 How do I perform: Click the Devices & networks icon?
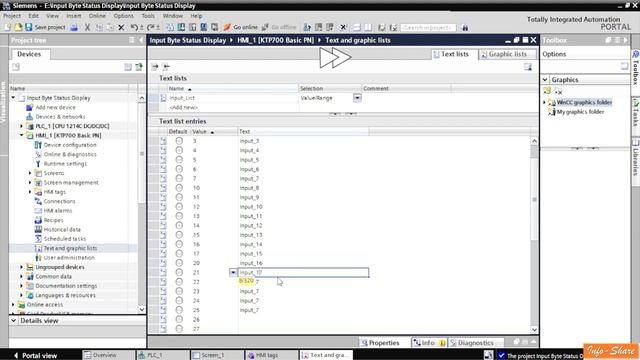click(x=29, y=117)
